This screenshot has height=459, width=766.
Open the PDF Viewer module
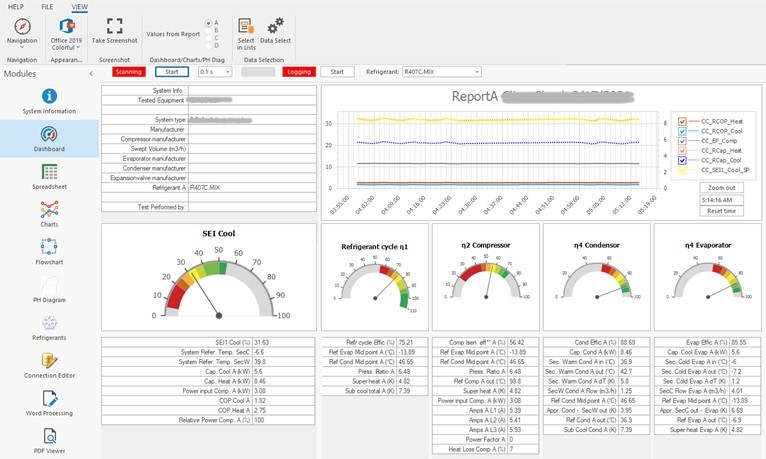[x=49, y=441]
